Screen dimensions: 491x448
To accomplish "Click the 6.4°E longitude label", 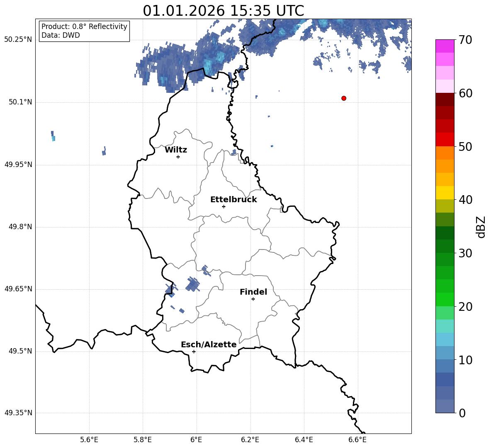I will 304,440.
